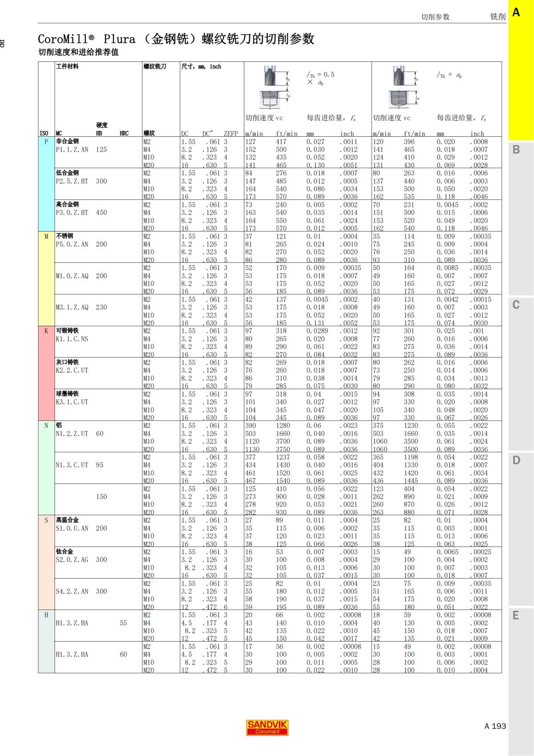
Task: Click the material code S4.2.Z.AN
Action: point(72,591)
